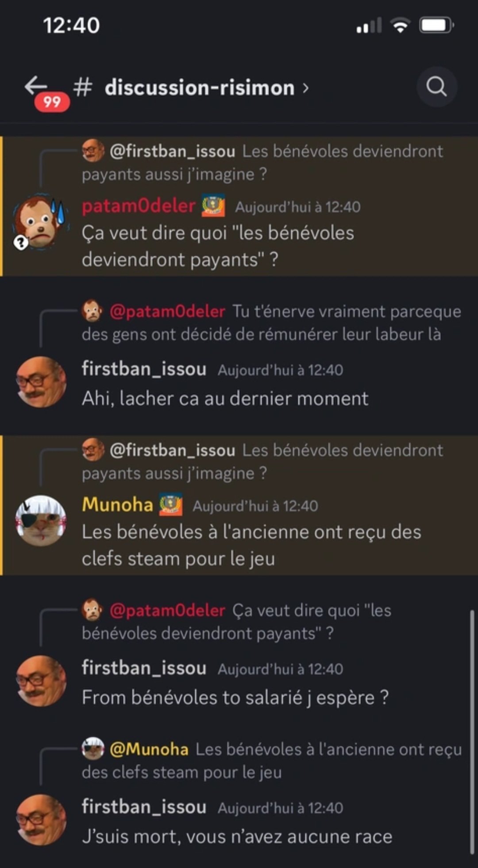Tap small reply avatar before @Munoha mention
Viewport: 478px width, 868px height.
click(93, 748)
